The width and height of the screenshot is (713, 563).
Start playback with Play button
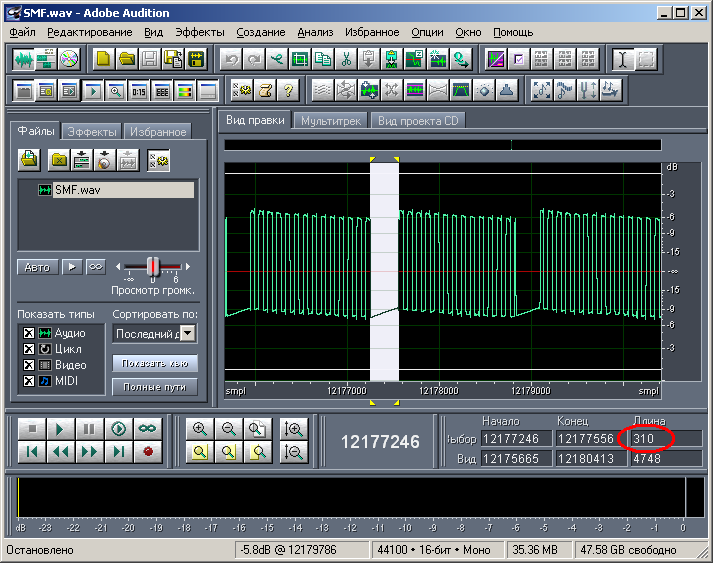tap(60, 429)
